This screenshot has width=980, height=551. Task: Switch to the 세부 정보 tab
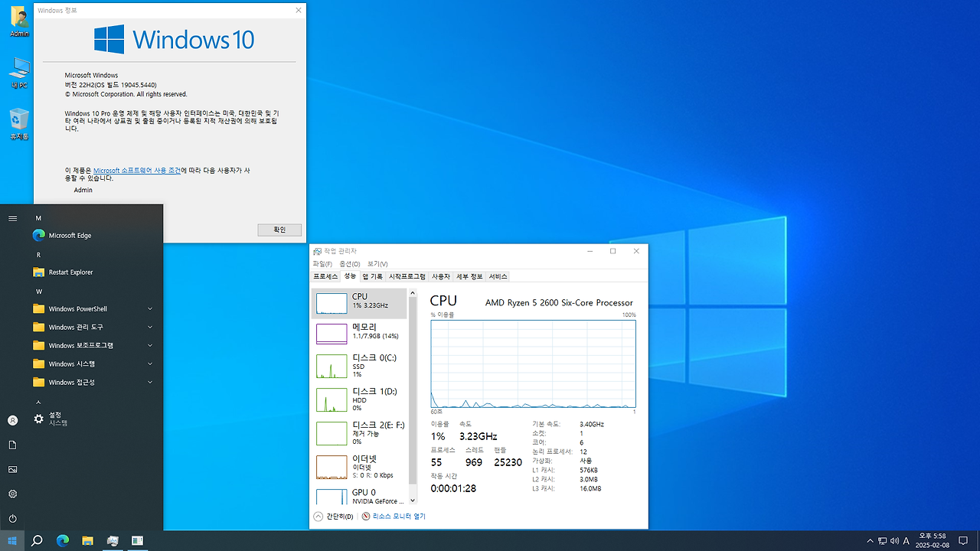click(x=469, y=276)
